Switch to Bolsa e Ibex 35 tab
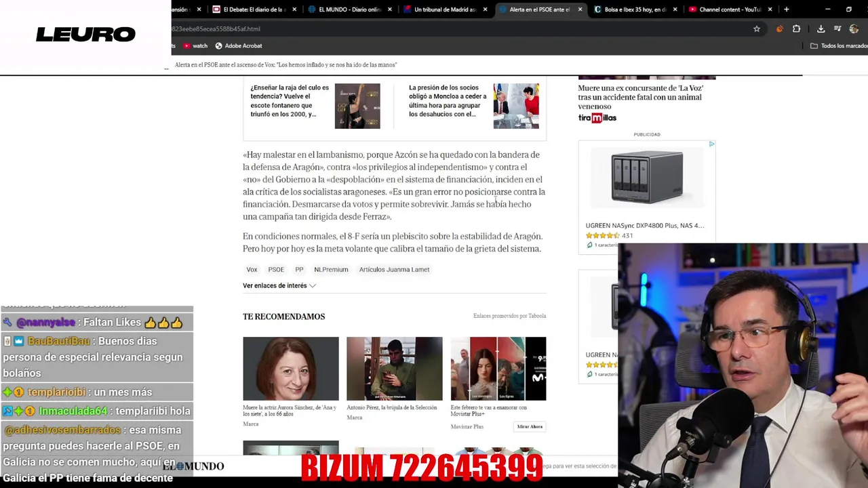The width and height of the screenshot is (868, 488). pos(634,9)
